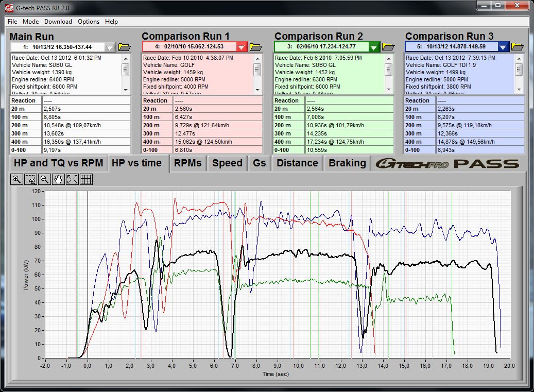Open folder icon for Comparison Run 2
Image resolution: width=534 pixels, height=392 pixels.
coord(388,47)
